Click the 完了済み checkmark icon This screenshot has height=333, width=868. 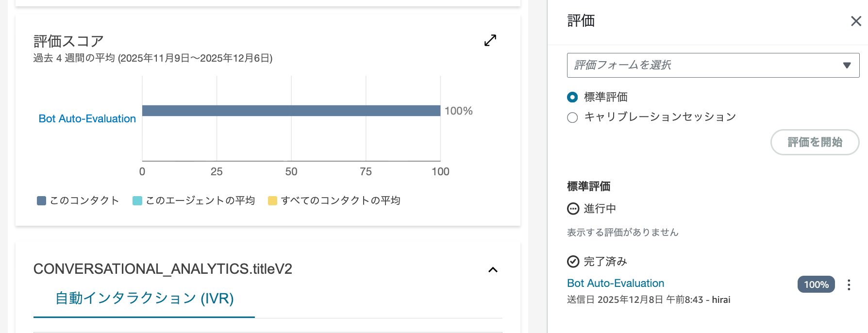coord(572,261)
